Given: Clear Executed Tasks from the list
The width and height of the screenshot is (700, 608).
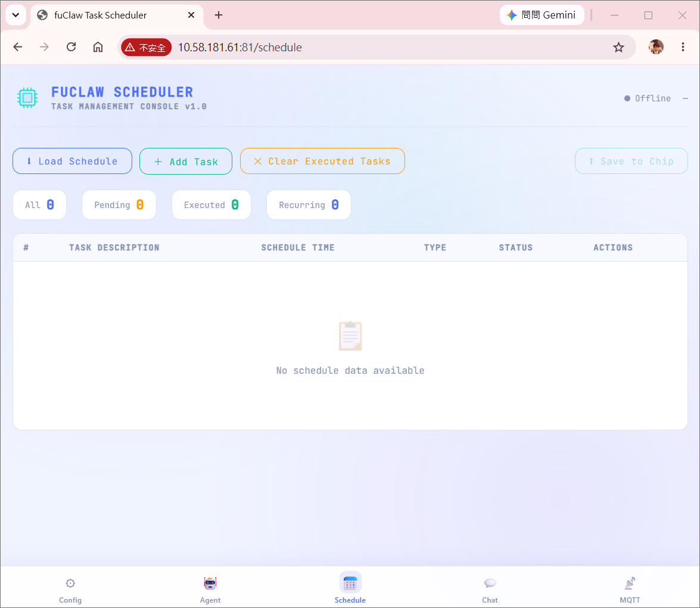Looking at the screenshot, I should point(322,161).
